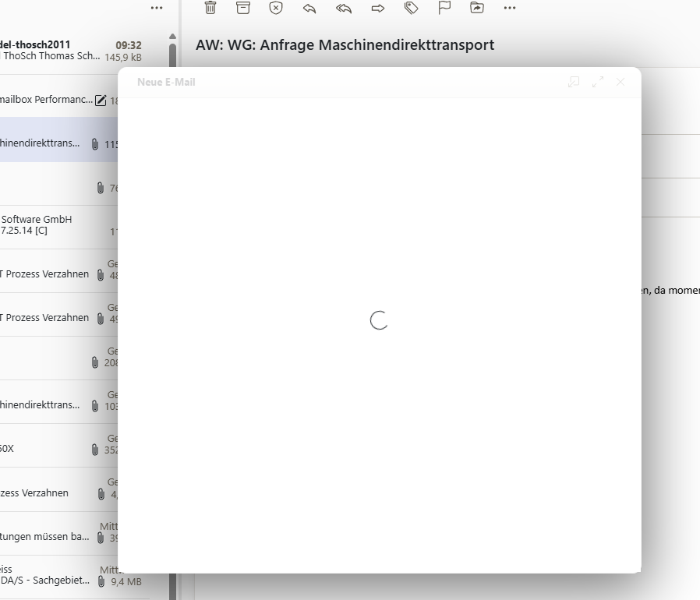Click the trash delete icon
This screenshot has width=700, height=600.
(x=210, y=8)
